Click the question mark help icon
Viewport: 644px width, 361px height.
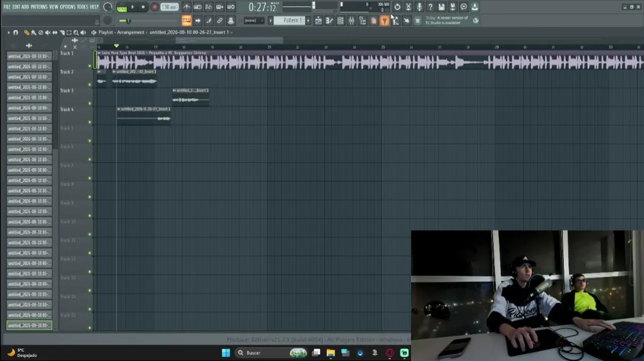click(x=430, y=7)
